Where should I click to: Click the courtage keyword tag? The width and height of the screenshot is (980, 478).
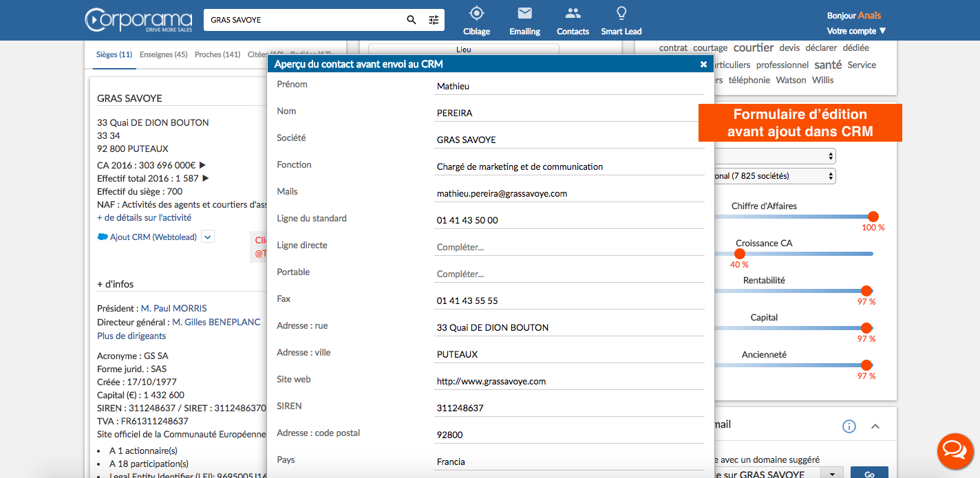click(710, 47)
